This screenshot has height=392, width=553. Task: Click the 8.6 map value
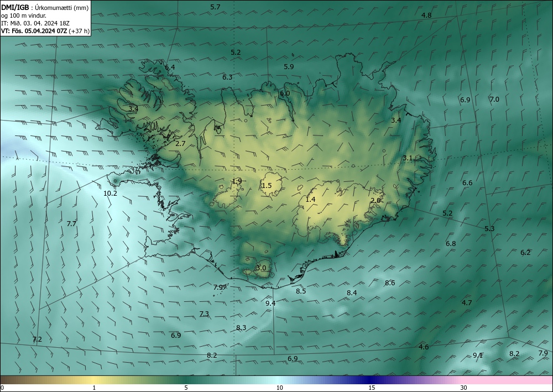(390, 283)
